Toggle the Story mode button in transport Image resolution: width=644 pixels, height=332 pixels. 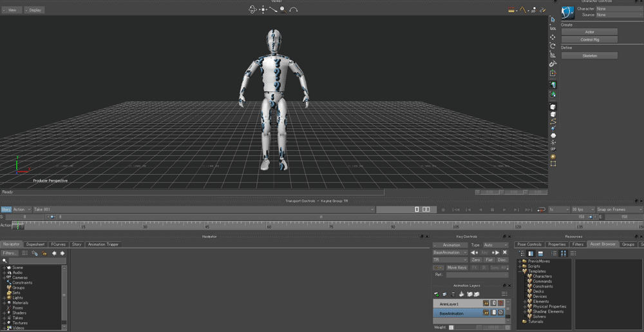[x=6, y=210]
